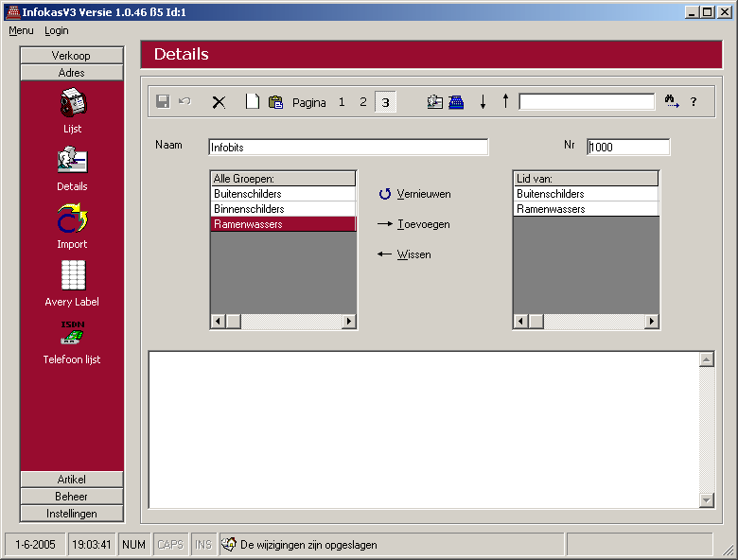Image resolution: width=738 pixels, height=560 pixels.
Task: Open the ISDN Telefoon lijst icon
Action: (72, 334)
